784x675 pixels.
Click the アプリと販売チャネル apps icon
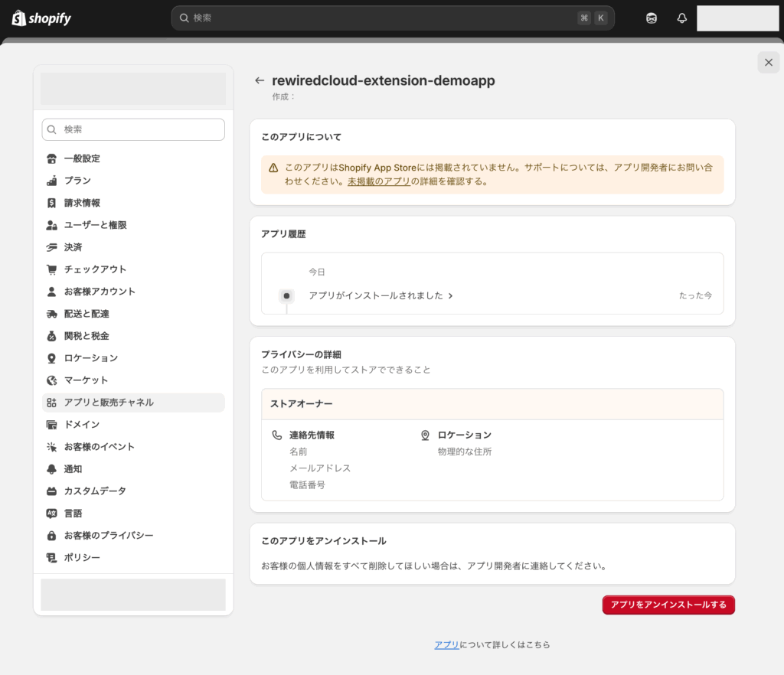[51, 403]
